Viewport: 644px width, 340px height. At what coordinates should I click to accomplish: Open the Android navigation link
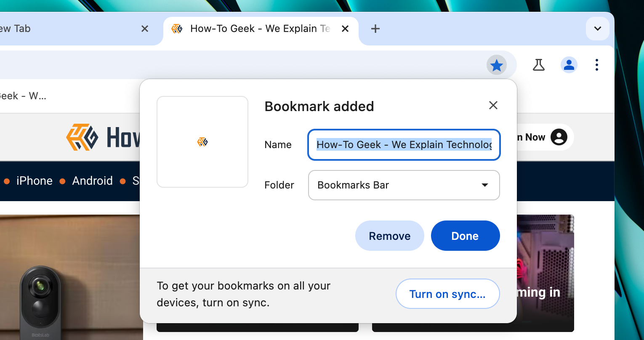click(92, 181)
